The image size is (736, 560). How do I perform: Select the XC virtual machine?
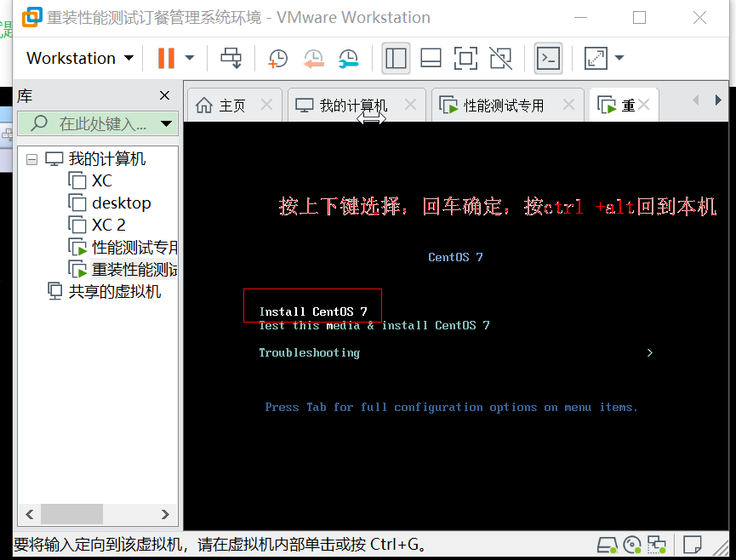click(102, 180)
